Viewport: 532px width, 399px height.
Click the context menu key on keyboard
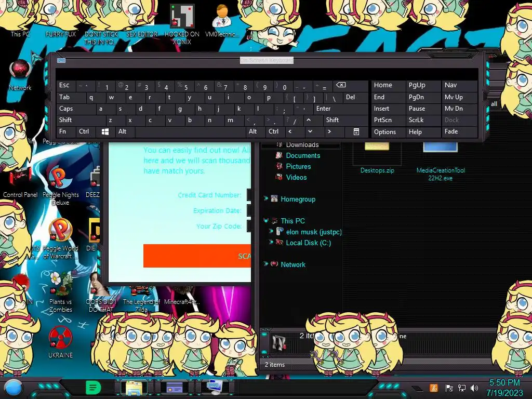tap(356, 131)
